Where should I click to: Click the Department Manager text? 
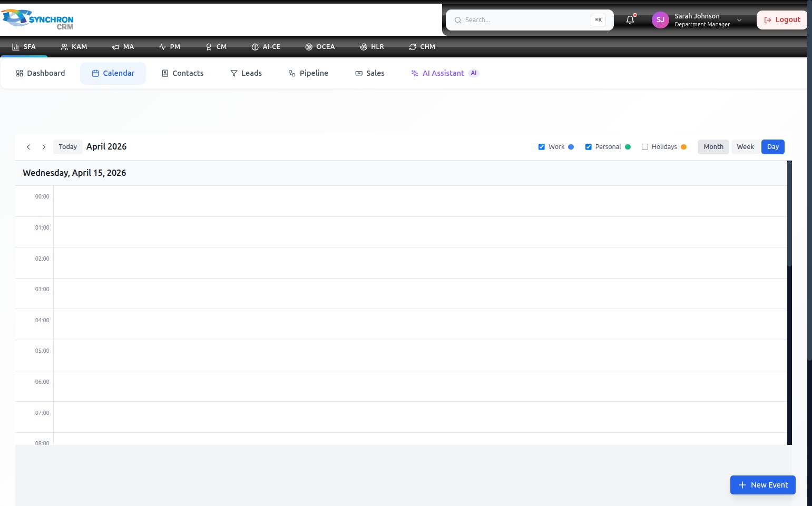coord(702,25)
